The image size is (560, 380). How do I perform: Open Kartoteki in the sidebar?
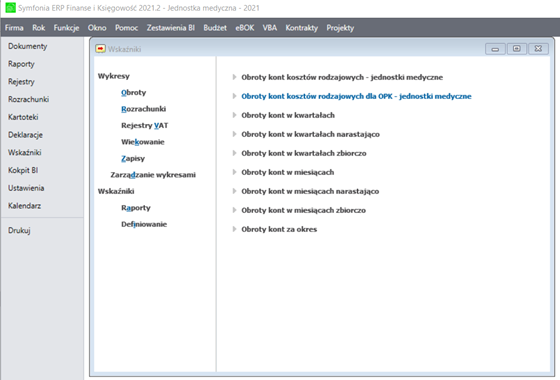23,117
